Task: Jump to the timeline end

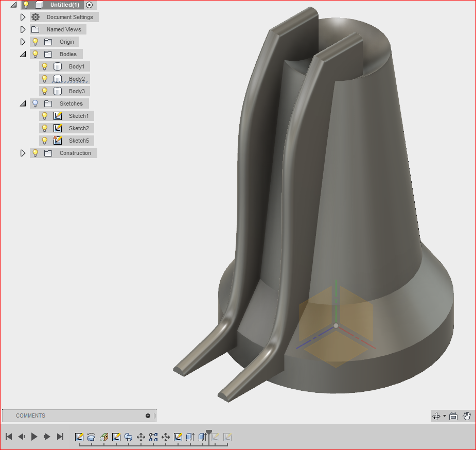Action: click(x=60, y=437)
